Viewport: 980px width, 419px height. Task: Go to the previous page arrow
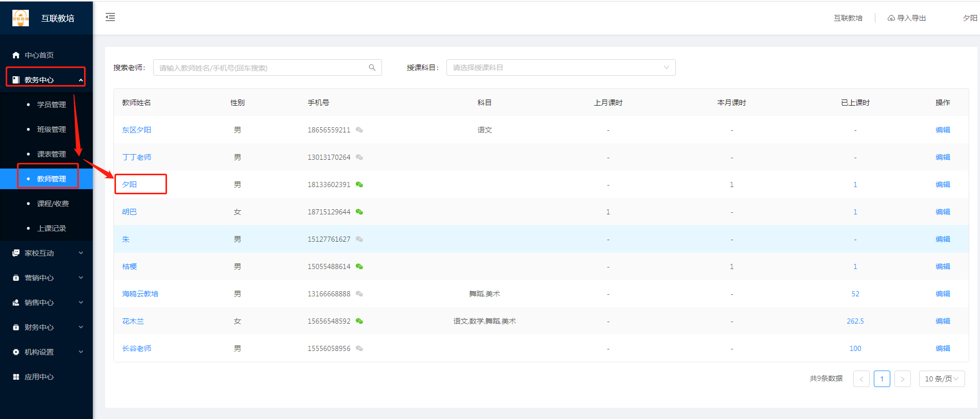coord(861,379)
